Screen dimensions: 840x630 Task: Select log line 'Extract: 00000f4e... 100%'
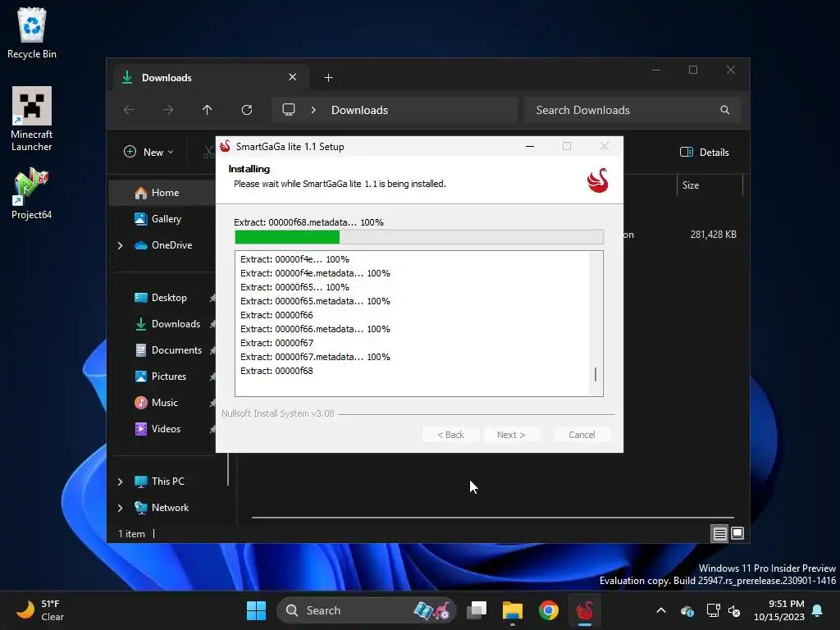[294, 259]
